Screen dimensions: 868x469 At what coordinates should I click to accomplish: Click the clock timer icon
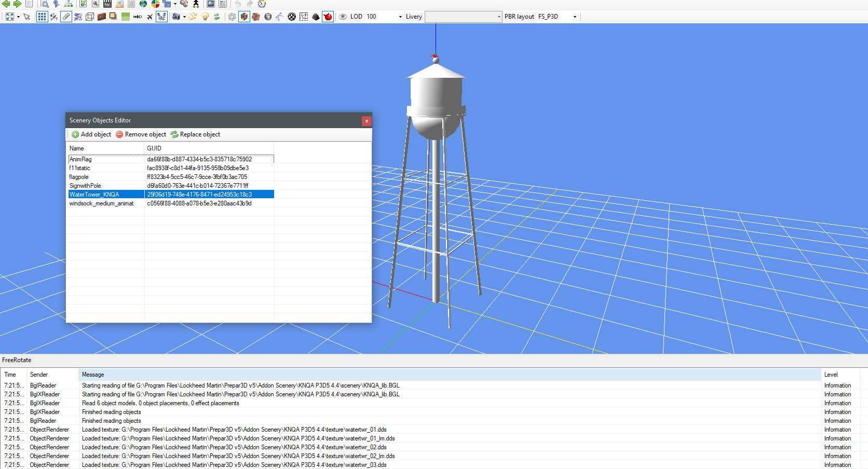click(x=262, y=4)
